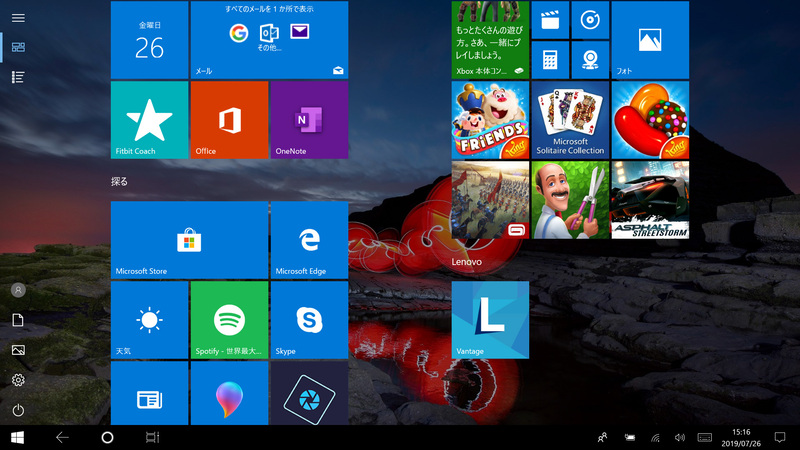This screenshot has height=450, width=800.
Task: Check battery status tray icon
Action: point(630,437)
